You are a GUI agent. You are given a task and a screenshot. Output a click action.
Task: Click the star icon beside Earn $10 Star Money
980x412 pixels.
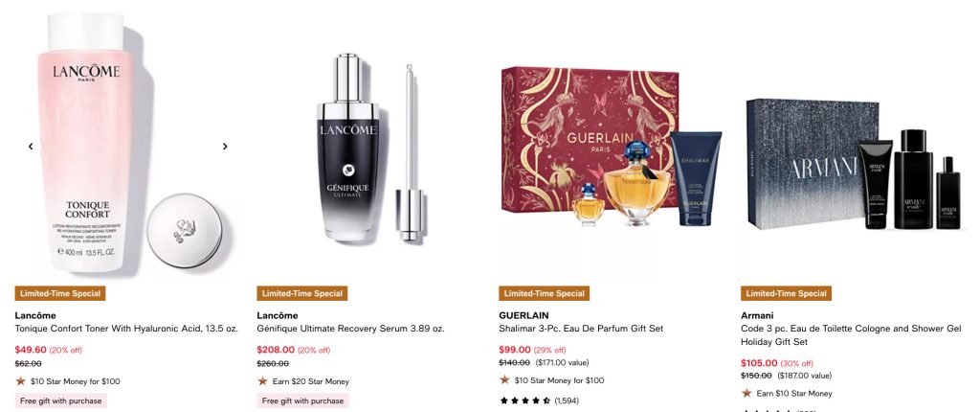click(x=746, y=393)
